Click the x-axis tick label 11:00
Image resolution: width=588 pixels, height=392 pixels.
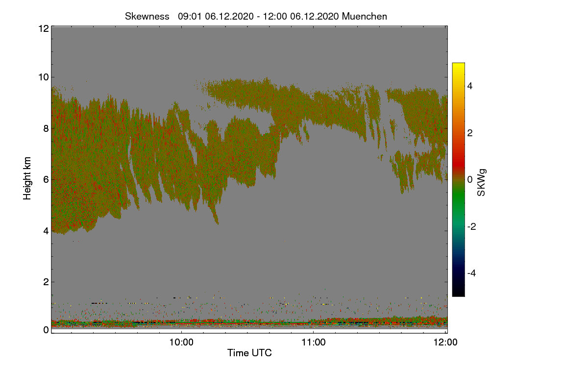tap(313, 343)
